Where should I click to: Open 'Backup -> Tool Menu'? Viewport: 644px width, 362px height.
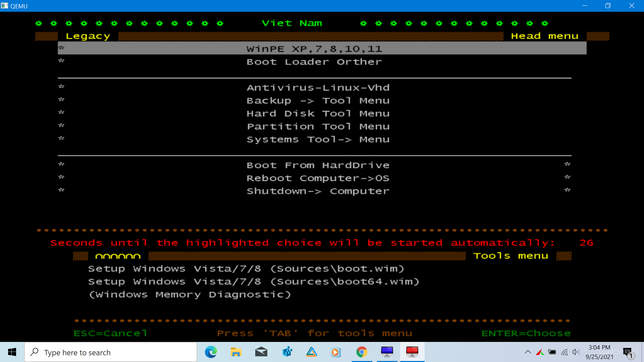click(318, 101)
